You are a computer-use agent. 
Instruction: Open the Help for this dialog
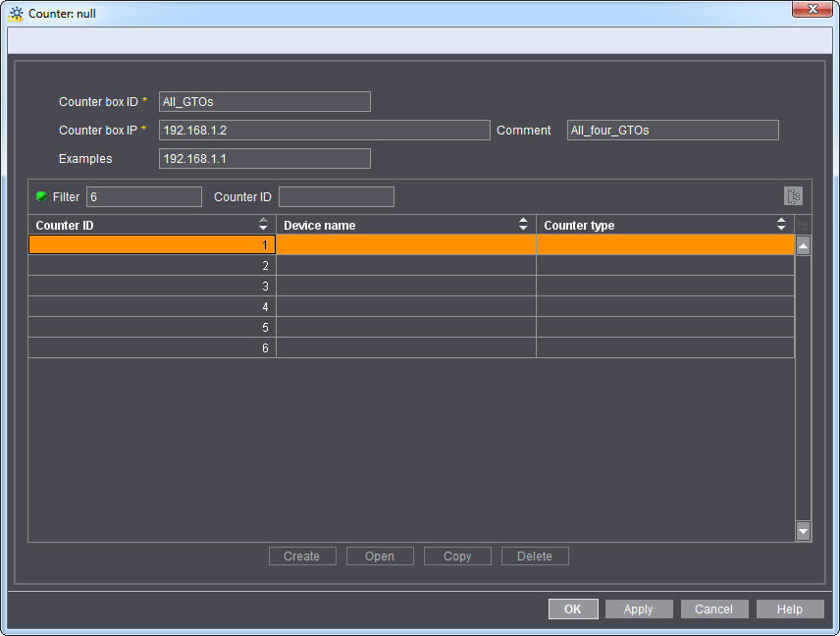tap(790, 609)
